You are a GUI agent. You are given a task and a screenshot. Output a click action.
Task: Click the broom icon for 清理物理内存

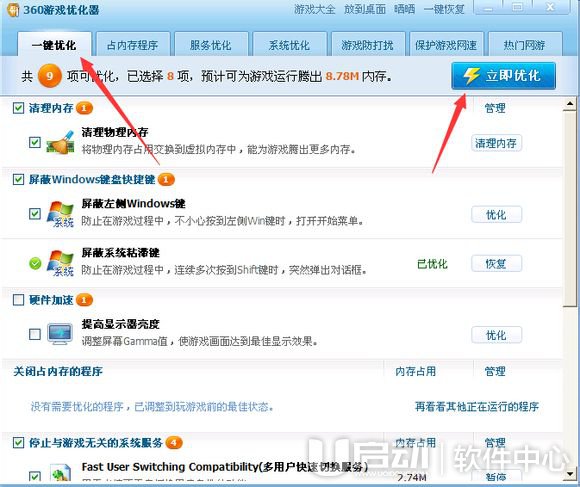point(60,142)
